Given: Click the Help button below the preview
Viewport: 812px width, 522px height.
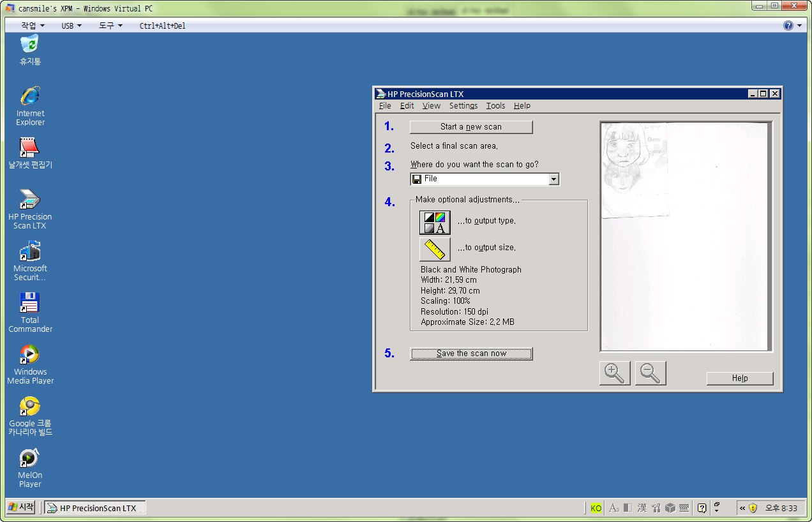Looking at the screenshot, I should pyautogui.click(x=739, y=378).
